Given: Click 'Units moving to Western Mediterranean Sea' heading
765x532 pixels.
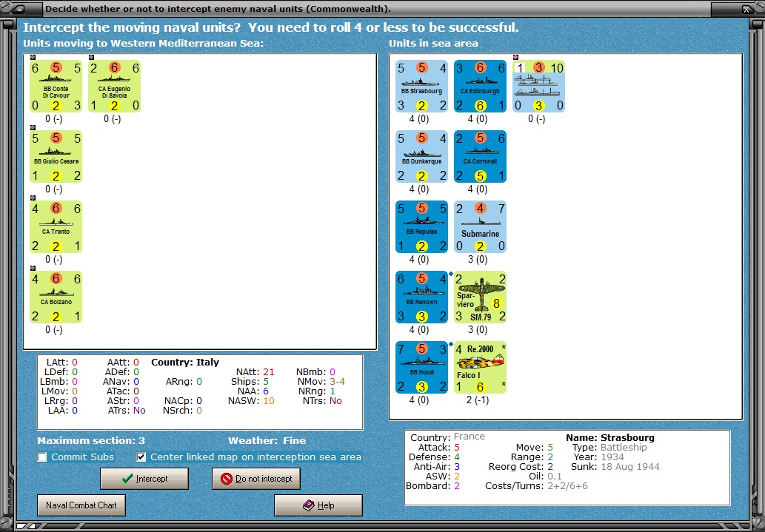Looking at the screenshot, I should (144, 43).
